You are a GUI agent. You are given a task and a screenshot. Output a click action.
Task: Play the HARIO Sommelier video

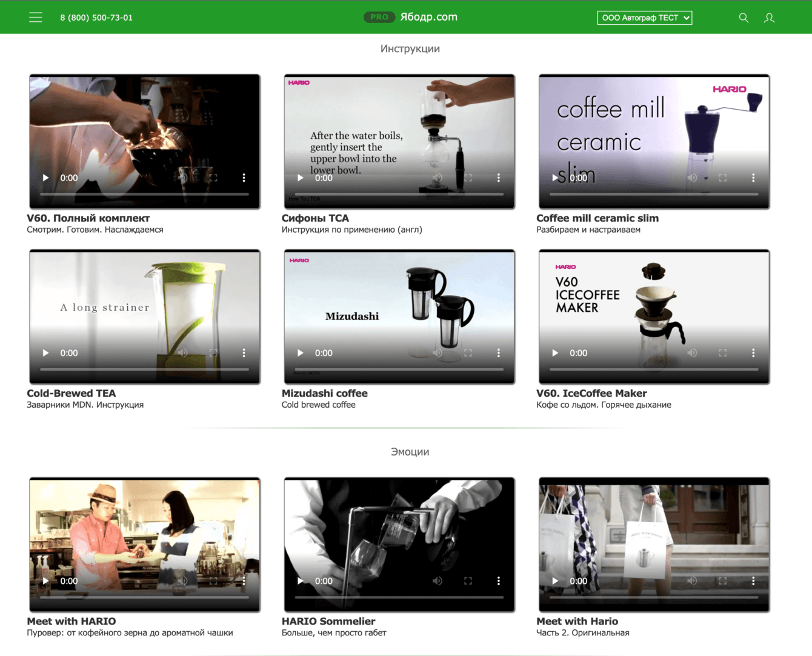tap(300, 581)
